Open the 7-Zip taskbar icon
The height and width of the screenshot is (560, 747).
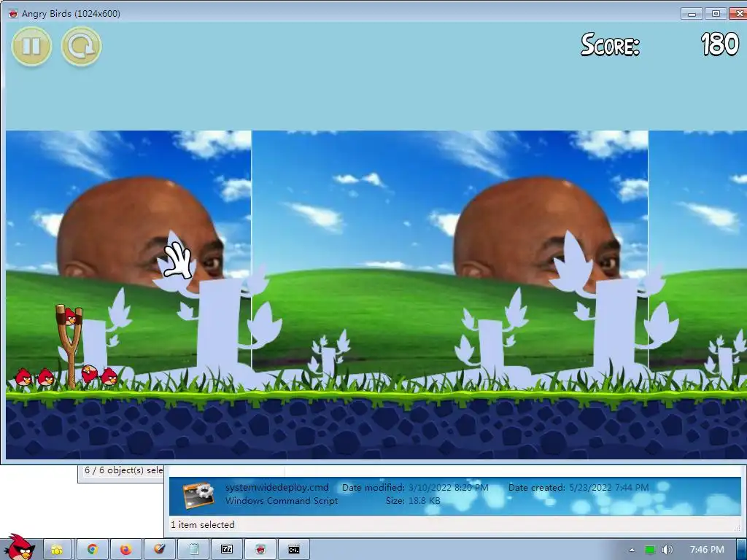point(227,550)
